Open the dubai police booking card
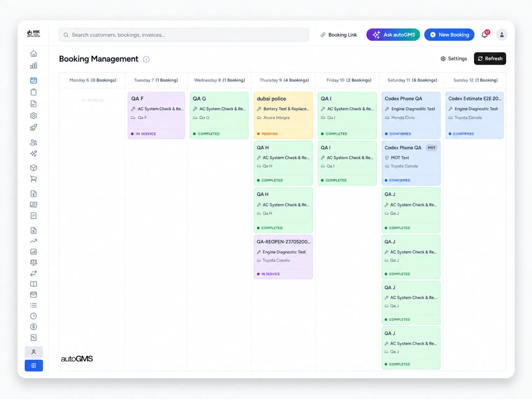Viewport: 532px width, 399px height. click(x=283, y=115)
